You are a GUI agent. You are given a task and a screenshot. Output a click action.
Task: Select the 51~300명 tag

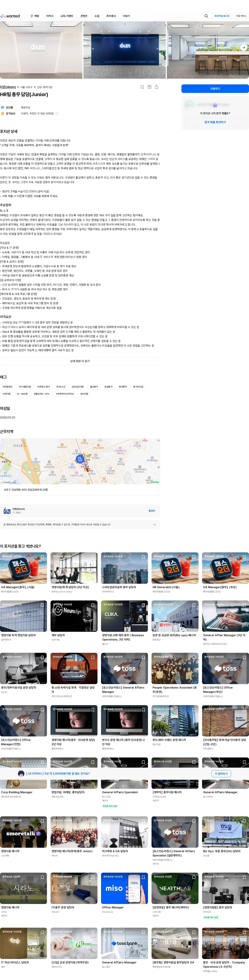(x=22, y=394)
